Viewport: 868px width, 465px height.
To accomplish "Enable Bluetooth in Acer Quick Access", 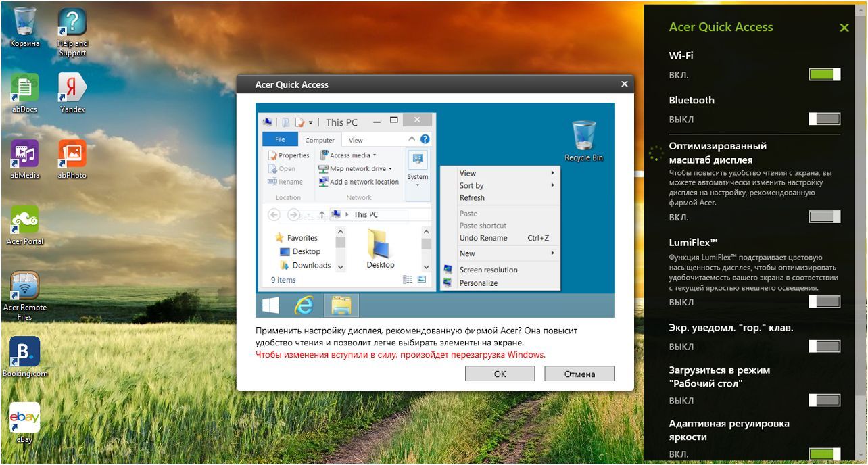I will coord(823,119).
